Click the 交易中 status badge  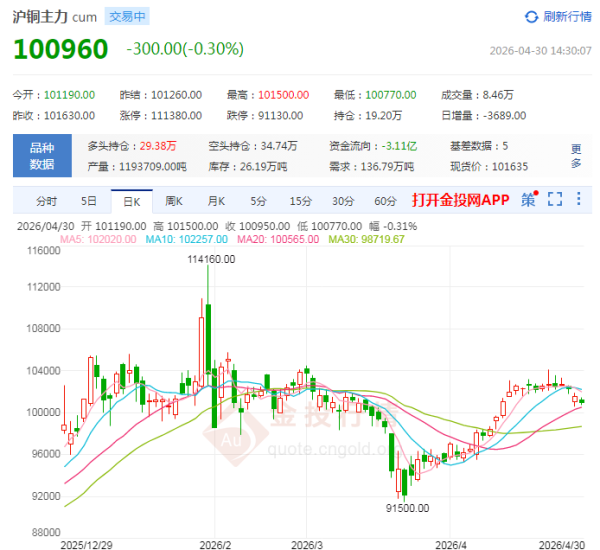coord(127,17)
